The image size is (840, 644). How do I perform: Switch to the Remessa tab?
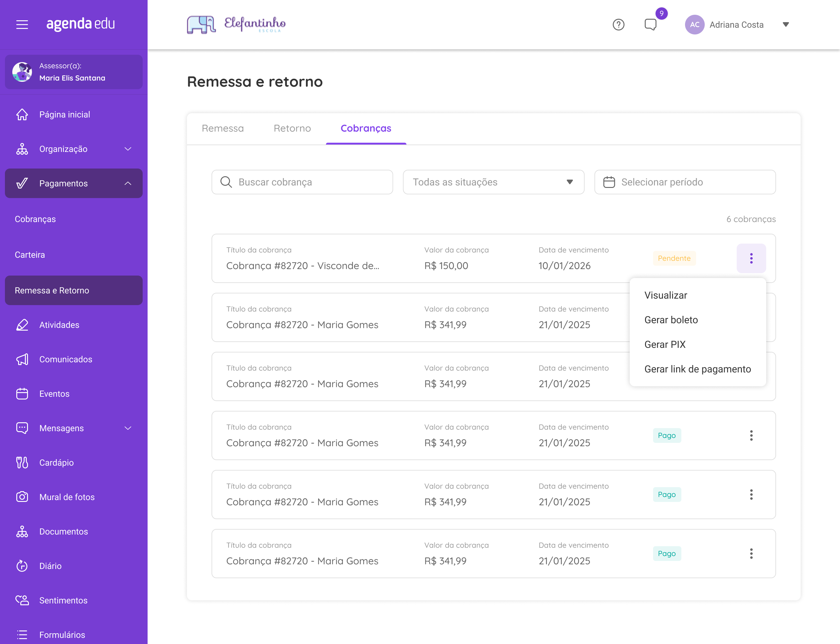pyautogui.click(x=223, y=128)
